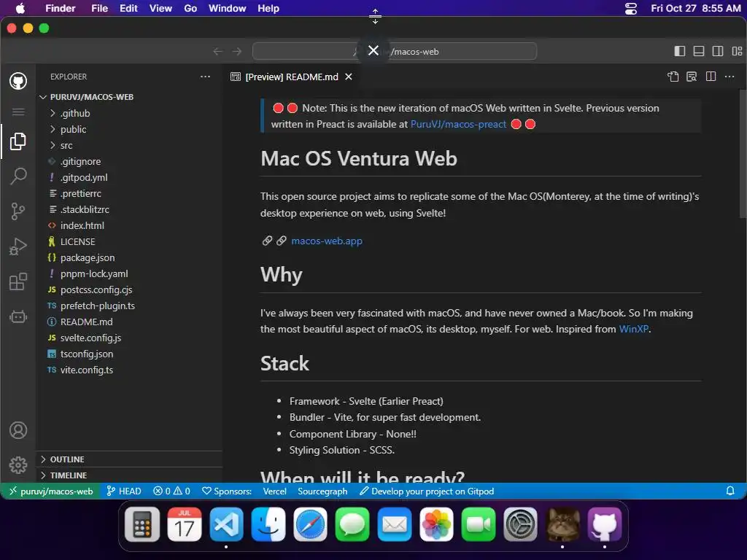Click the Sourcegraph sponsor in status bar
This screenshot has width=747, height=560.
(x=322, y=491)
